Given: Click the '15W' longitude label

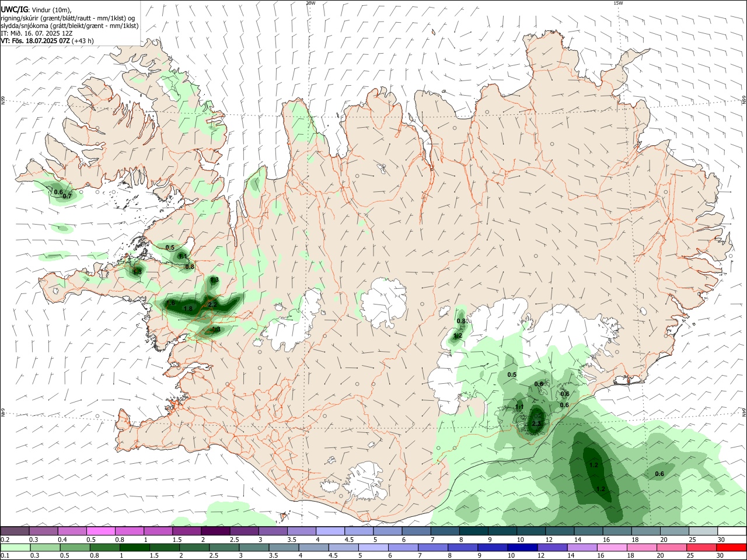Looking at the screenshot, I should coord(618,3).
